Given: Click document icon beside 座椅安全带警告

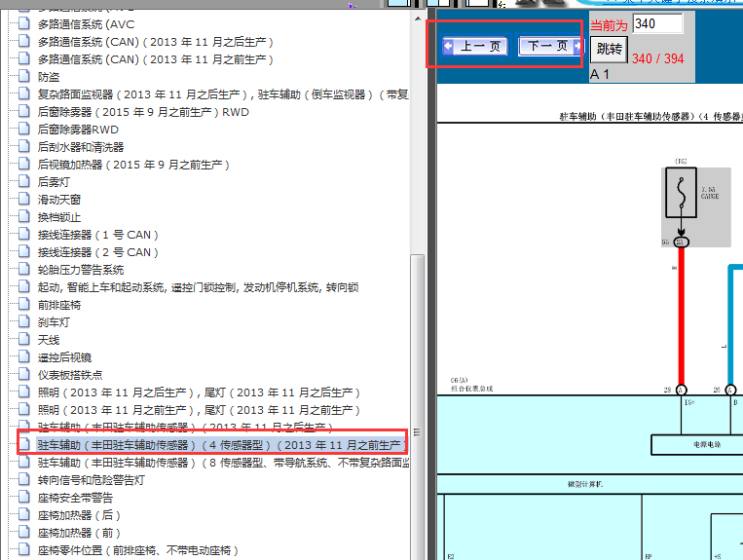Looking at the screenshot, I should tap(23, 497).
